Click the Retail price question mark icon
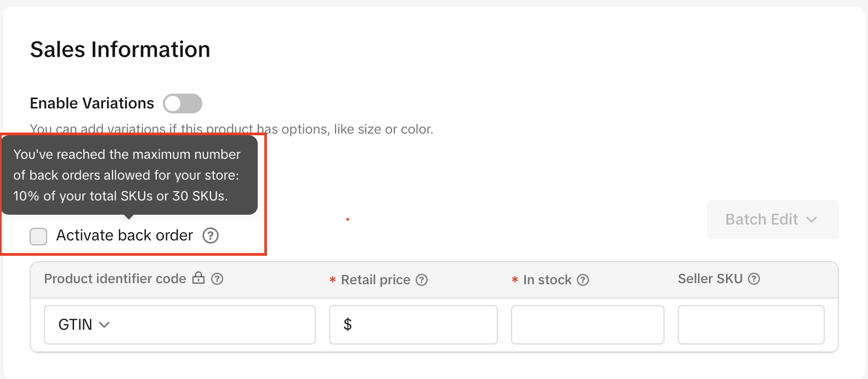This screenshot has height=379, width=868. point(422,280)
